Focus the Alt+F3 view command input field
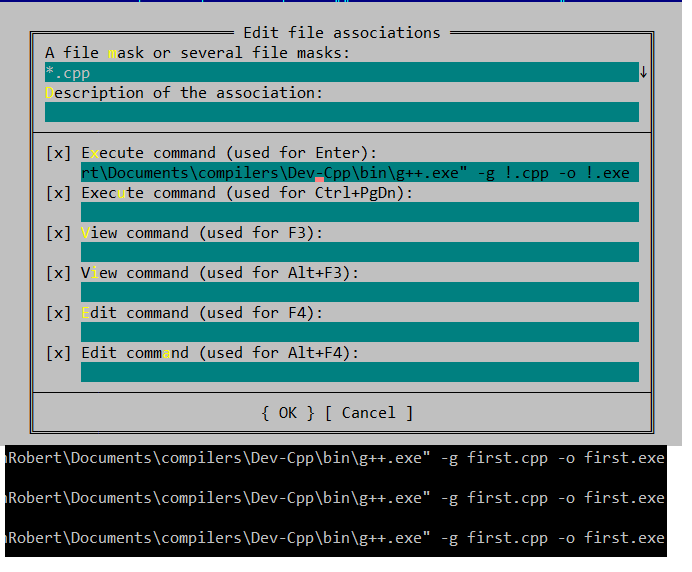The width and height of the screenshot is (692, 572). 359,292
